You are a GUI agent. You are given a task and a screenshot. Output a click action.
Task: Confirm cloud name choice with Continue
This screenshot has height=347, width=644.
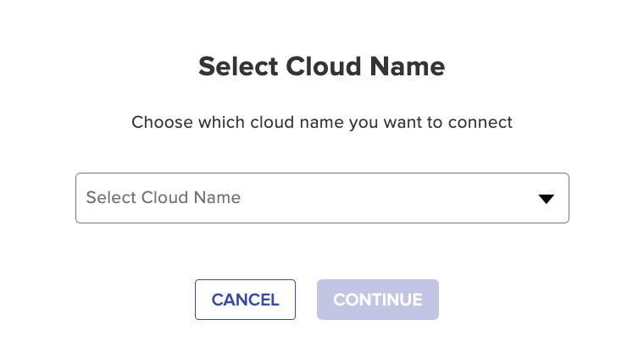(x=378, y=300)
